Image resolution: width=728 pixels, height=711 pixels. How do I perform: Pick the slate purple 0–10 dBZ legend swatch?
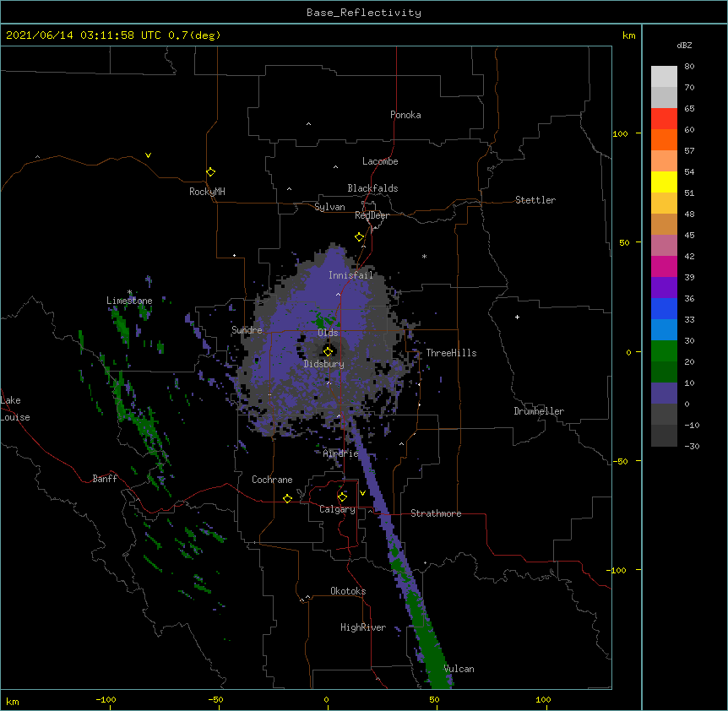(664, 393)
